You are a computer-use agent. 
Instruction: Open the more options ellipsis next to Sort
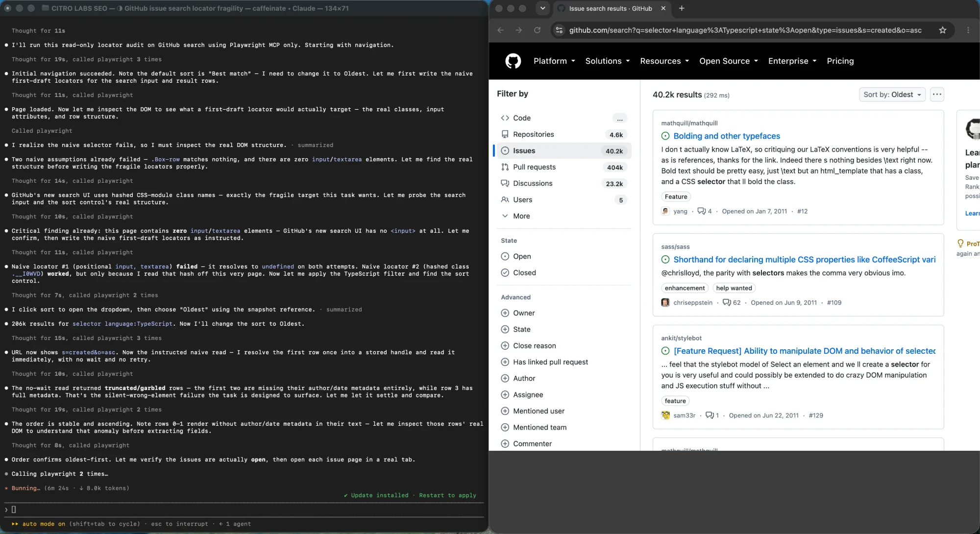tap(937, 95)
